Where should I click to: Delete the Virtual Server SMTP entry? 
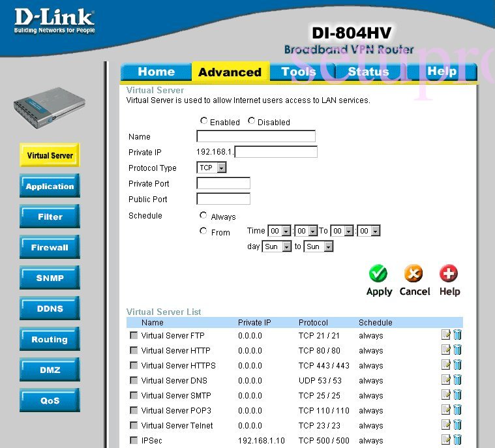pos(457,395)
